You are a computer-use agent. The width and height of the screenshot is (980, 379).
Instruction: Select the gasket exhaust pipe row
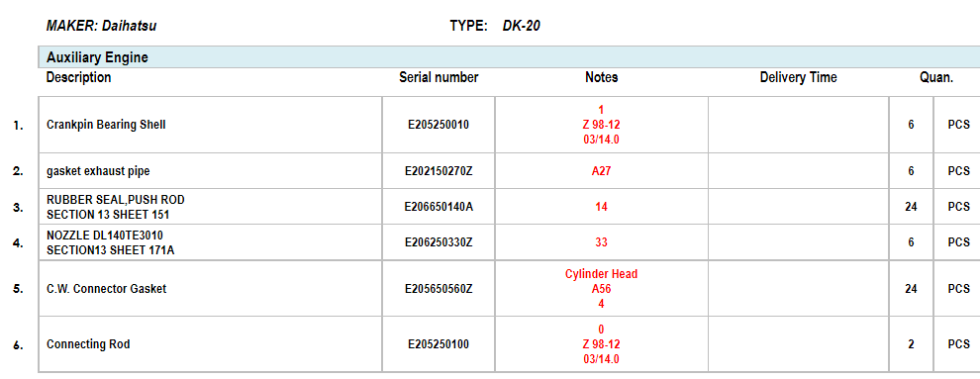(x=509, y=171)
